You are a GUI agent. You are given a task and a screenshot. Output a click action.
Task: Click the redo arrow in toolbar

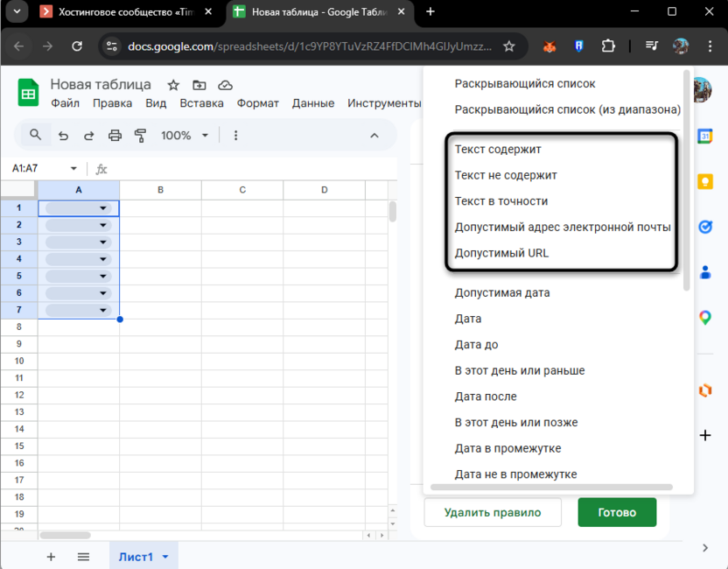pyautogui.click(x=88, y=136)
